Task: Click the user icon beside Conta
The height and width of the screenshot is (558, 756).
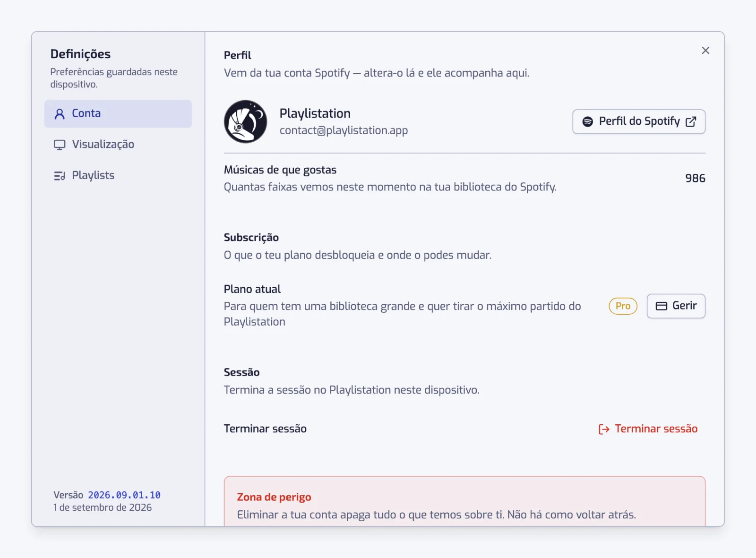Action: (x=60, y=114)
